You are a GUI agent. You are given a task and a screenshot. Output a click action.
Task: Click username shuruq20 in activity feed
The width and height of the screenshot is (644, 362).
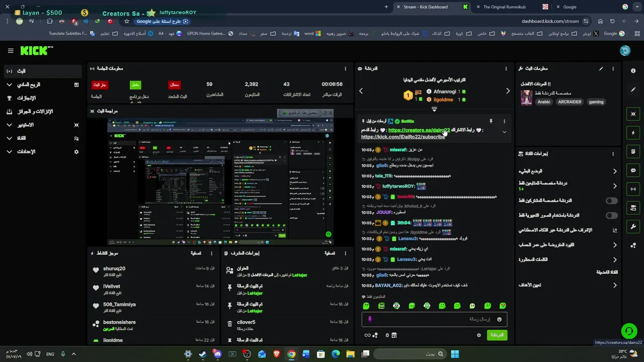pyautogui.click(x=114, y=268)
